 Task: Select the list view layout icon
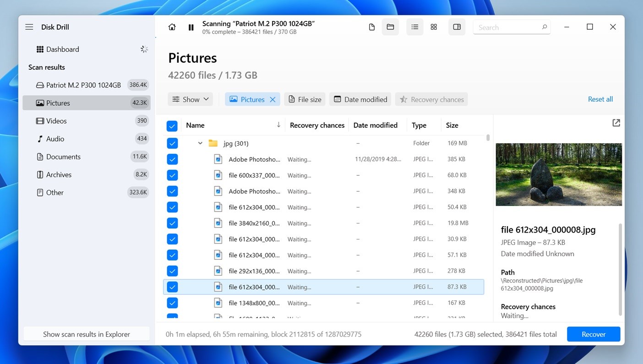point(415,27)
